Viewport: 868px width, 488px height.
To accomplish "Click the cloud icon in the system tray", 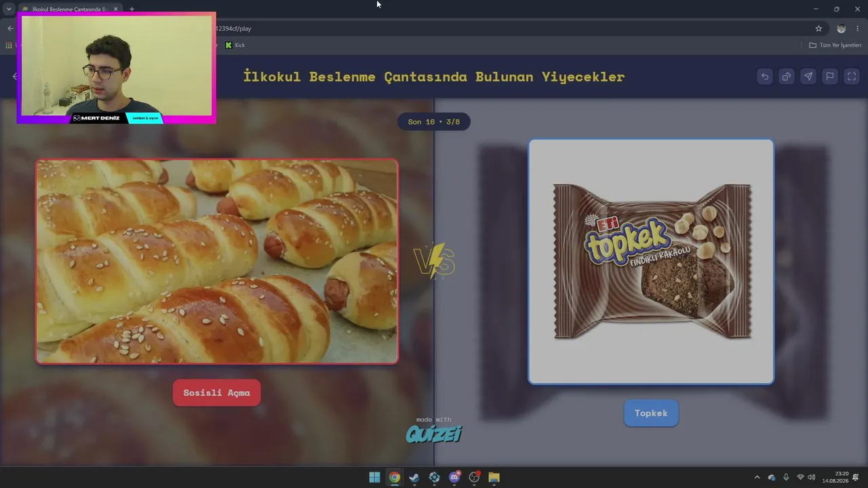I will point(772,477).
